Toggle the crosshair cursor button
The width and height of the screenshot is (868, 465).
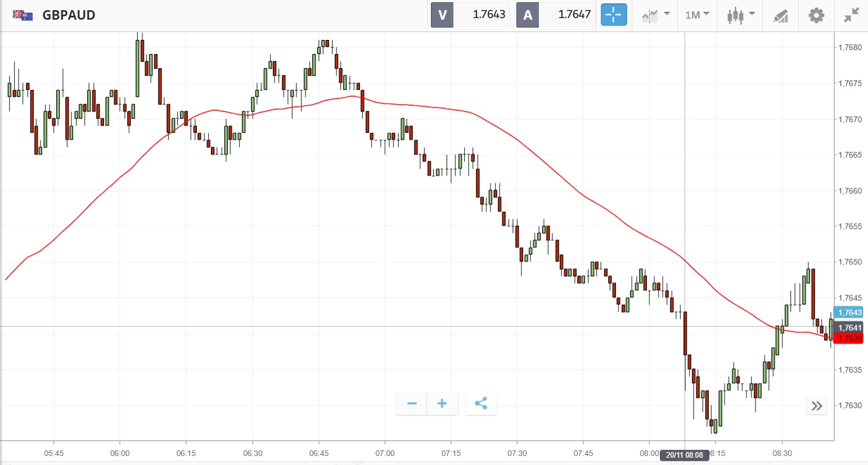coord(614,15)
